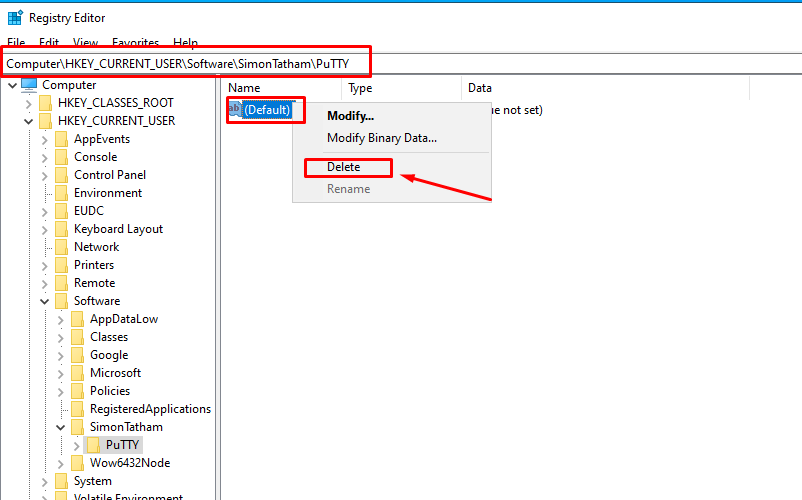Click the Remote folder icon
802x500 pixels.
61,283
